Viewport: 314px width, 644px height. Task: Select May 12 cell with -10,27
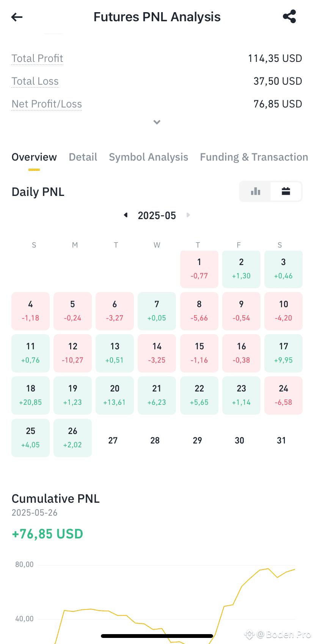(x=72, y=353)
